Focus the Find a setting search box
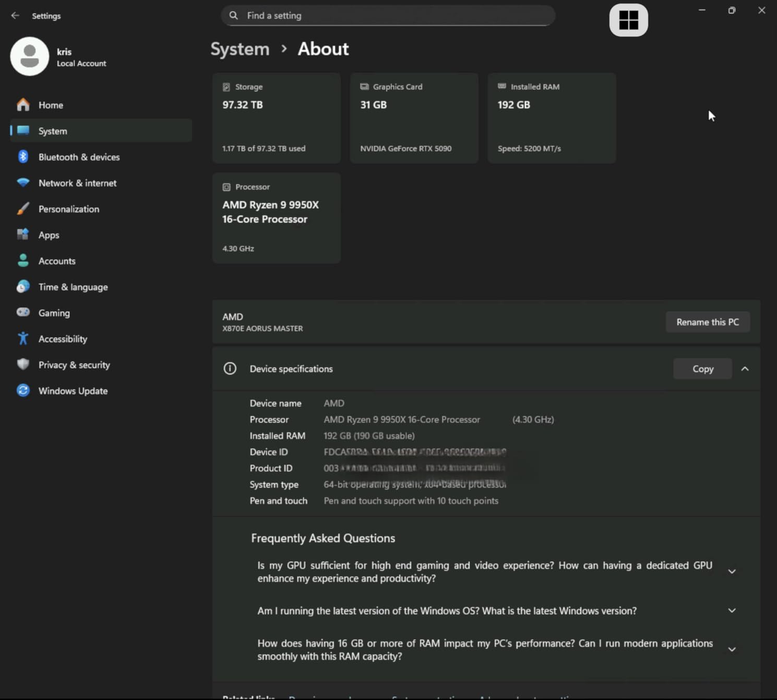 [388, 16]
